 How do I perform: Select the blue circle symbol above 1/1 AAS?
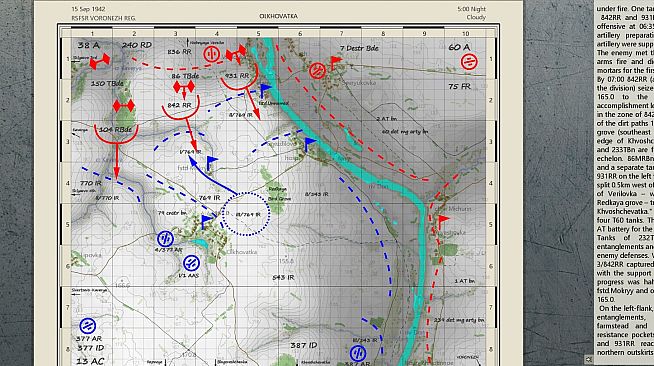point(191,263)
